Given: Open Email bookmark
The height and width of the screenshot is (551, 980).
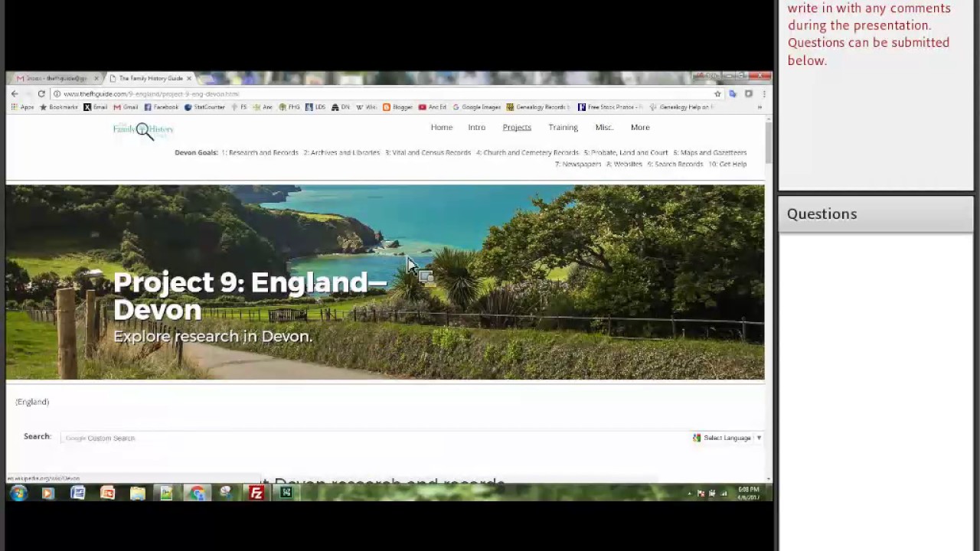Looking at the screenshot, I should [x=95, y=107].
